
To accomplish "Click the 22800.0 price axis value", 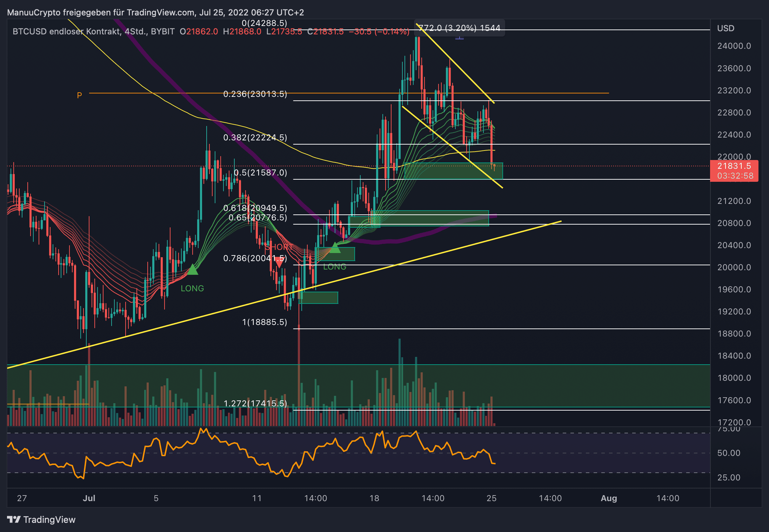I will (x=734, y=113).
